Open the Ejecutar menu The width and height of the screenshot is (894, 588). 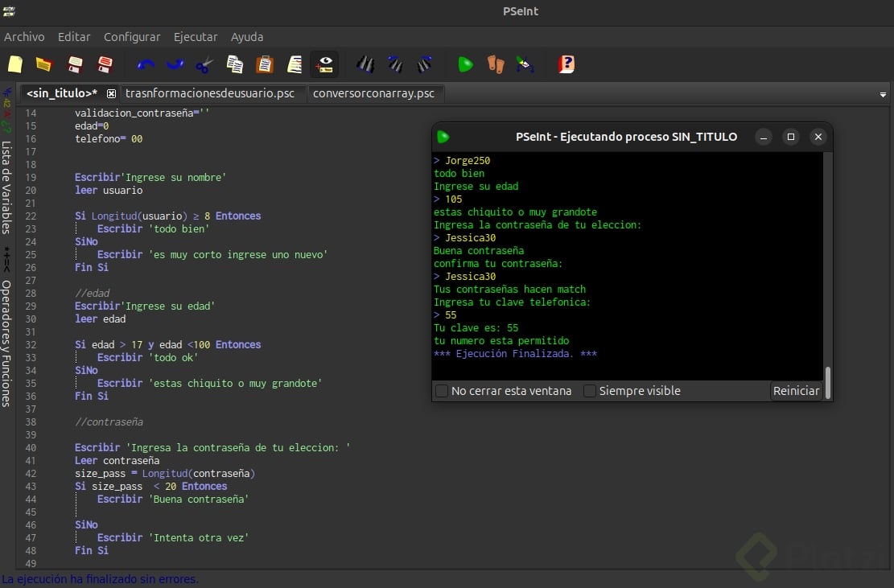coord(196,37)
